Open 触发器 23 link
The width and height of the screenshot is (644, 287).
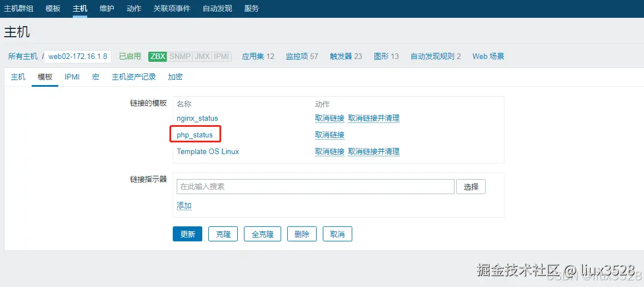point(346,56)
